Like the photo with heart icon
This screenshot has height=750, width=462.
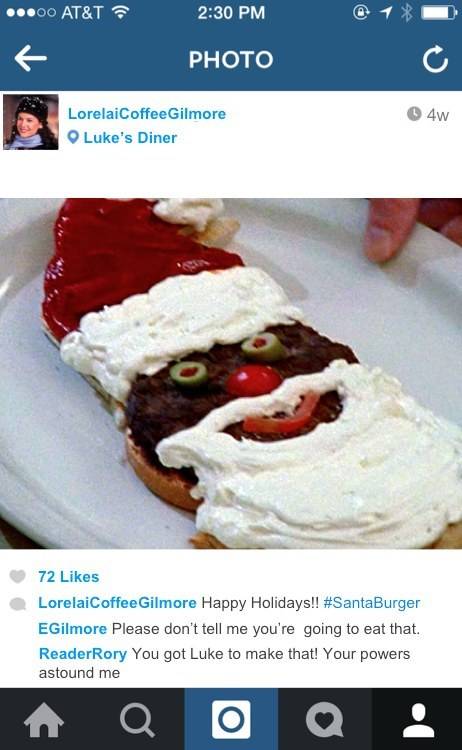coord(18,576)
